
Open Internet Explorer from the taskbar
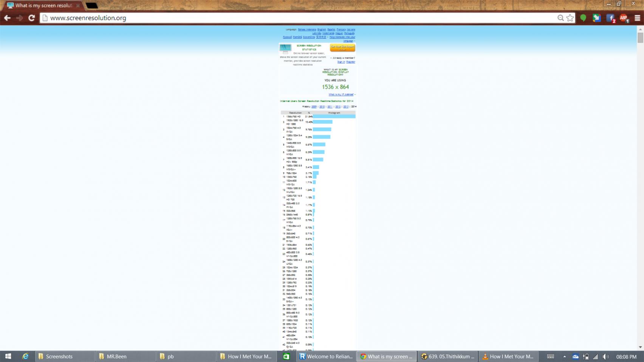click(25, 356)
